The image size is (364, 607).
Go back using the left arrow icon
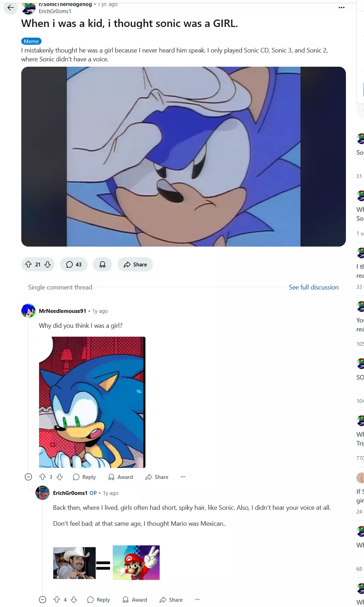pos(11,7)
